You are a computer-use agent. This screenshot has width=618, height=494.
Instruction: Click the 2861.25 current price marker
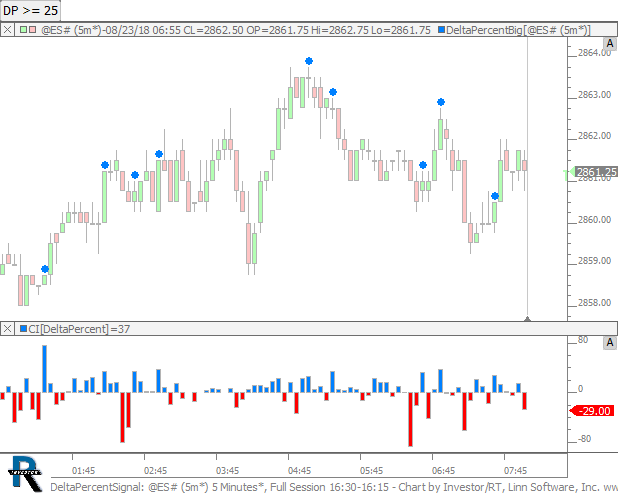(x=595, y=172)
